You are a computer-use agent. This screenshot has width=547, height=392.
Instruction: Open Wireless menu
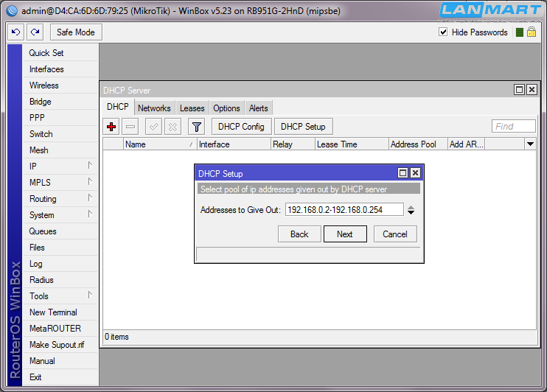pos(60,85)
